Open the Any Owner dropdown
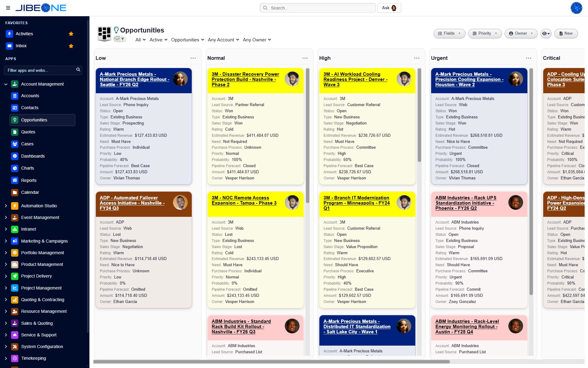588x368 pixels. click(257, 40)
